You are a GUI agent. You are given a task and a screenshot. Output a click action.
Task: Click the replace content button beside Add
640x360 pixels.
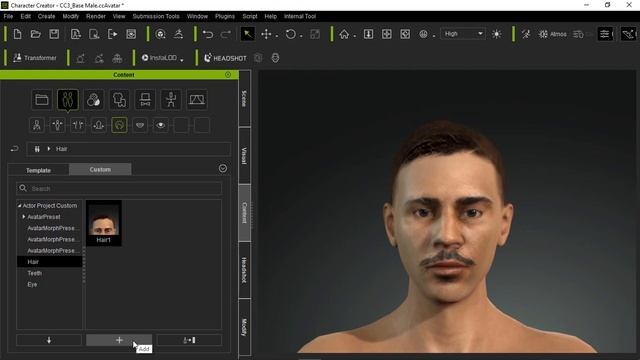click(189, 340)
